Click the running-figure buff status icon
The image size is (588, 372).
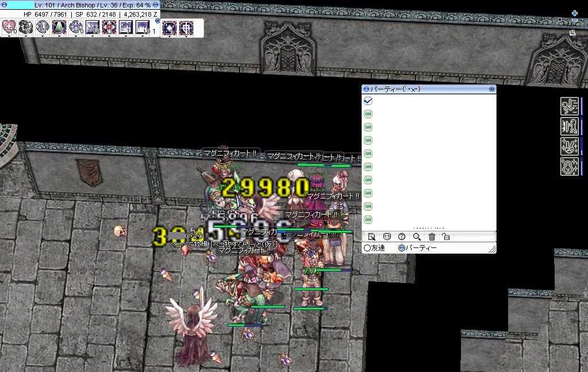coord(569,106)
